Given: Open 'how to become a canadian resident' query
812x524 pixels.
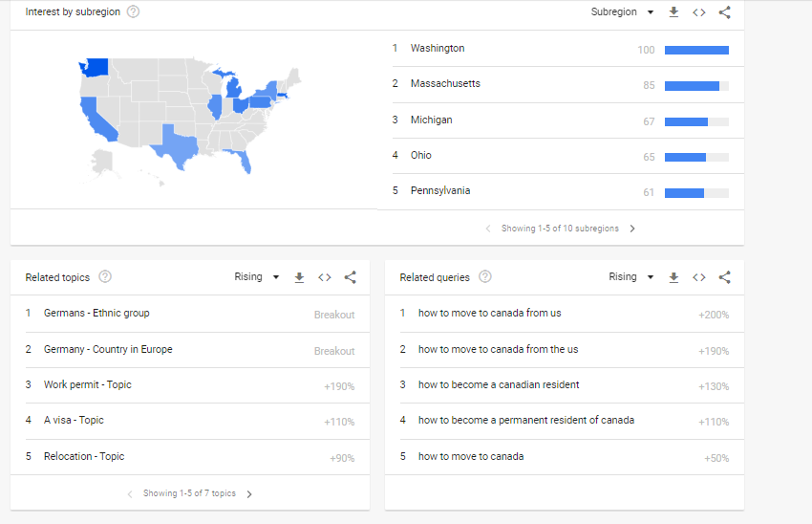Looking at the screenshot, I should coord(499,385).
